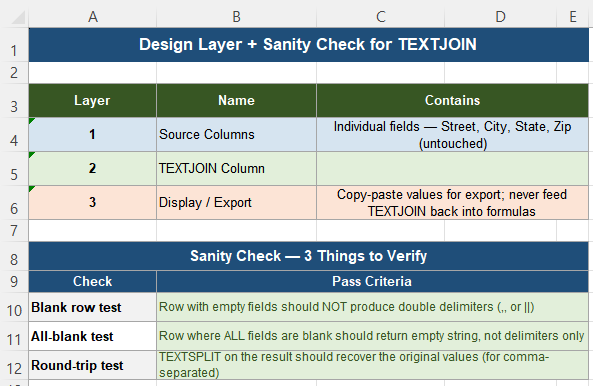This screenshot has height=386, width=593.
Task: Select row 11 header
Action: [x=14, y=336]
